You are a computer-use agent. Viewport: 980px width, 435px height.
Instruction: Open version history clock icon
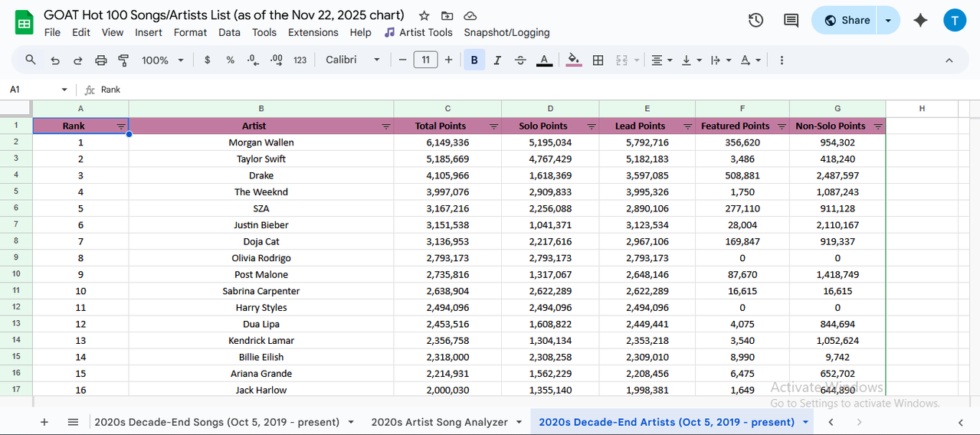pos(755,21)
